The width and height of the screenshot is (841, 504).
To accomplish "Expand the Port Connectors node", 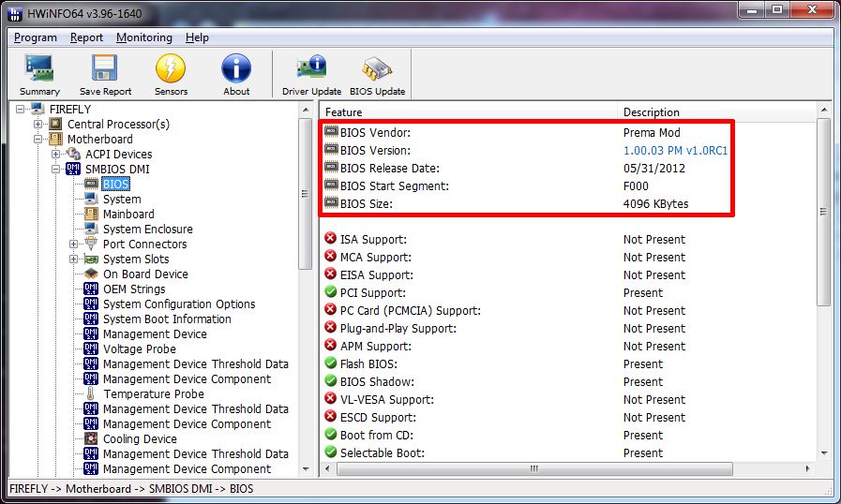I will tap(73, 244).
